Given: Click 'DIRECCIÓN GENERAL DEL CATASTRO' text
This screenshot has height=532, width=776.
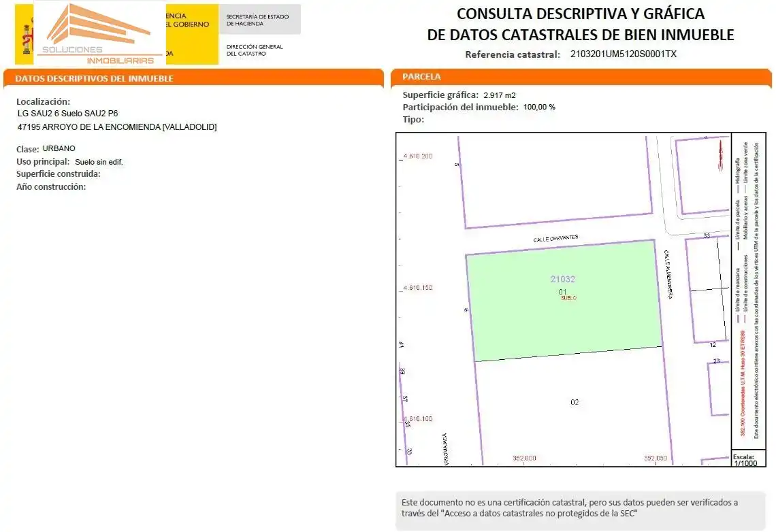Looking at the screenshot, I should pyautogui.click(x=255, y=50).
